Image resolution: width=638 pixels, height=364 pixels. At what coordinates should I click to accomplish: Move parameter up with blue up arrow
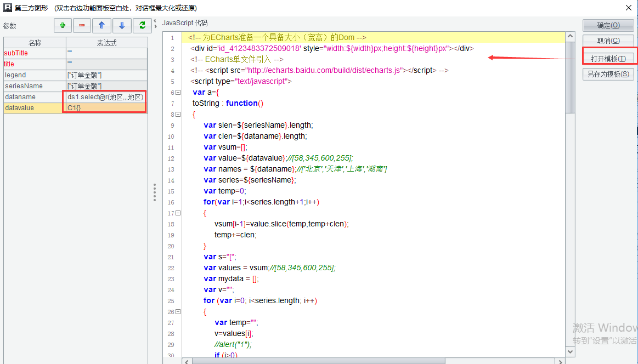[x=101, y=25]
